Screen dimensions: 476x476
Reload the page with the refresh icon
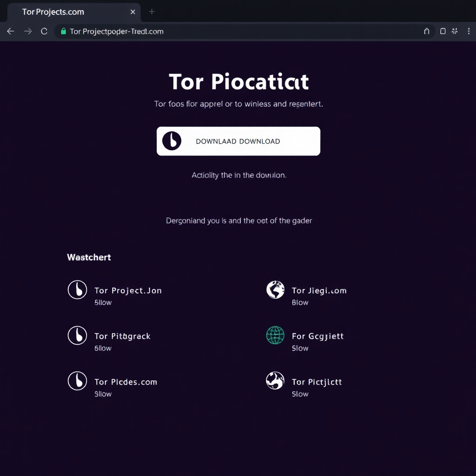point(44,31)
